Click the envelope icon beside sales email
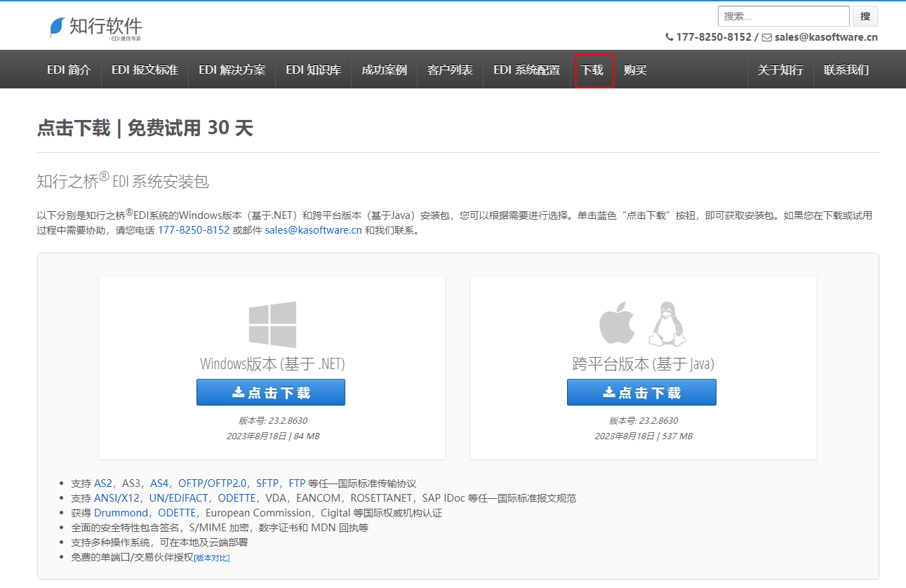 tap(766, 37)
